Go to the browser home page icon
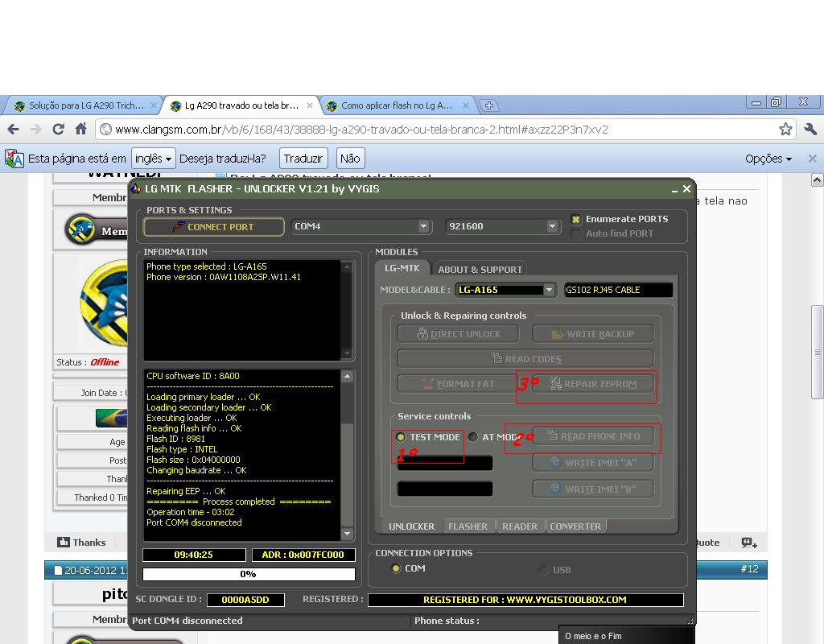Viewport: 824px width, 644px height. (81, 129)
